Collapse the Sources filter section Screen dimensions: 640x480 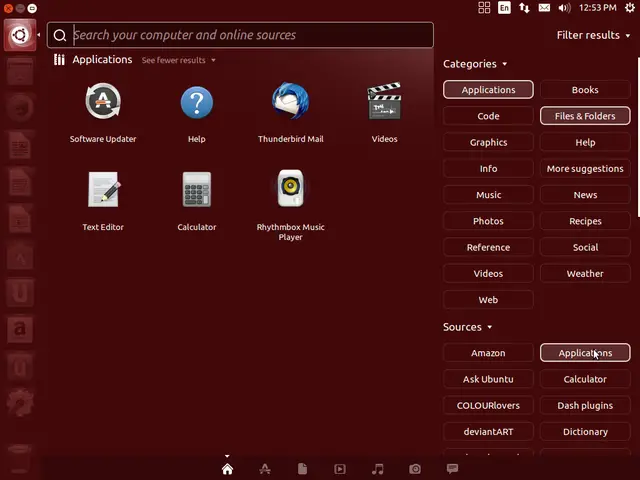(468, 327)
